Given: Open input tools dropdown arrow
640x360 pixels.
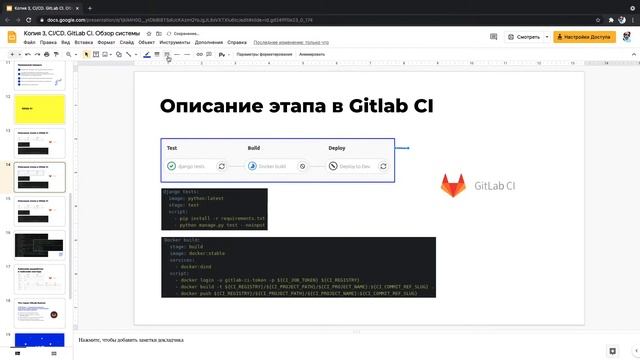Looking at the screenshot, I should tap(229, 54).
